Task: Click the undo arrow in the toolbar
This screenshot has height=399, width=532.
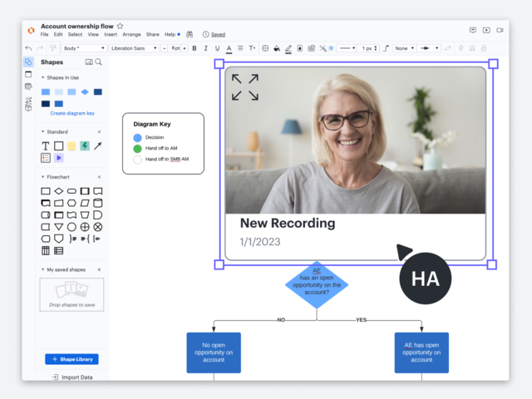Action: [30, 48]
